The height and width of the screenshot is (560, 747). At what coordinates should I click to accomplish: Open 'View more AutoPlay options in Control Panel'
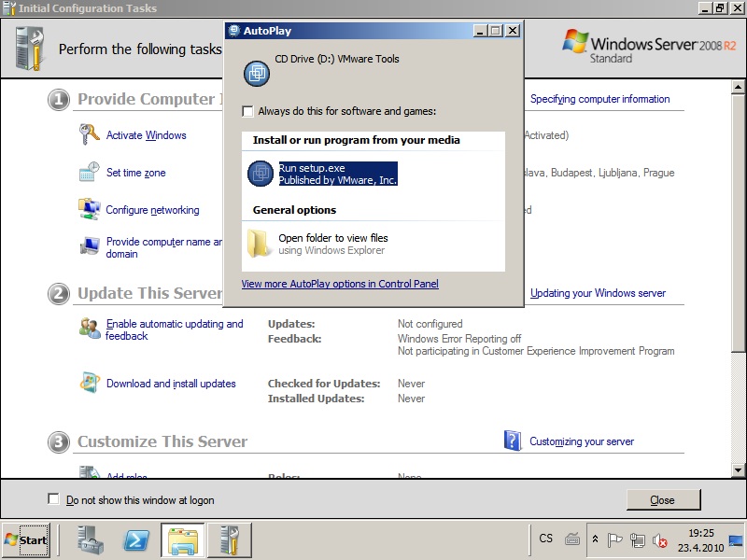(x=340, y=284)
